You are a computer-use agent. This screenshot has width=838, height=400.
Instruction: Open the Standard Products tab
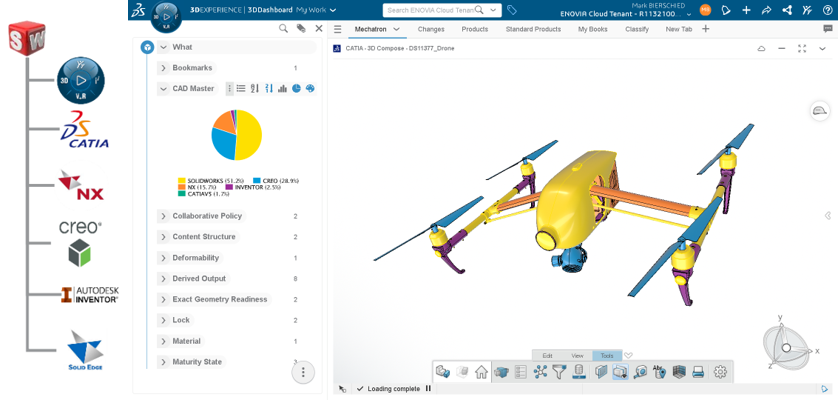pos(532,29)
